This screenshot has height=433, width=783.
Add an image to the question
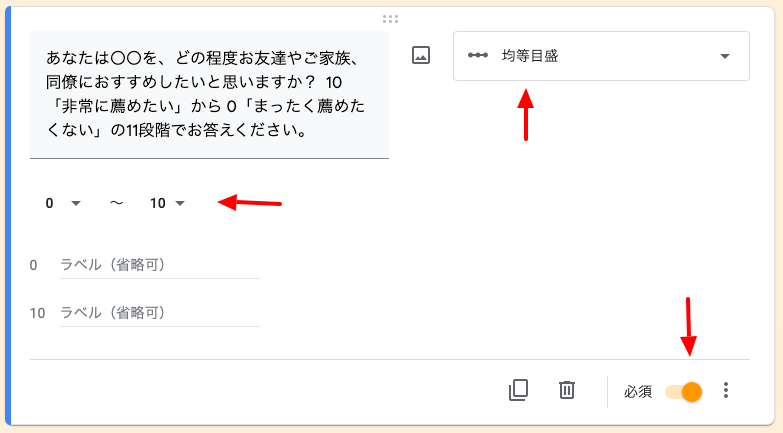point(421,55)
